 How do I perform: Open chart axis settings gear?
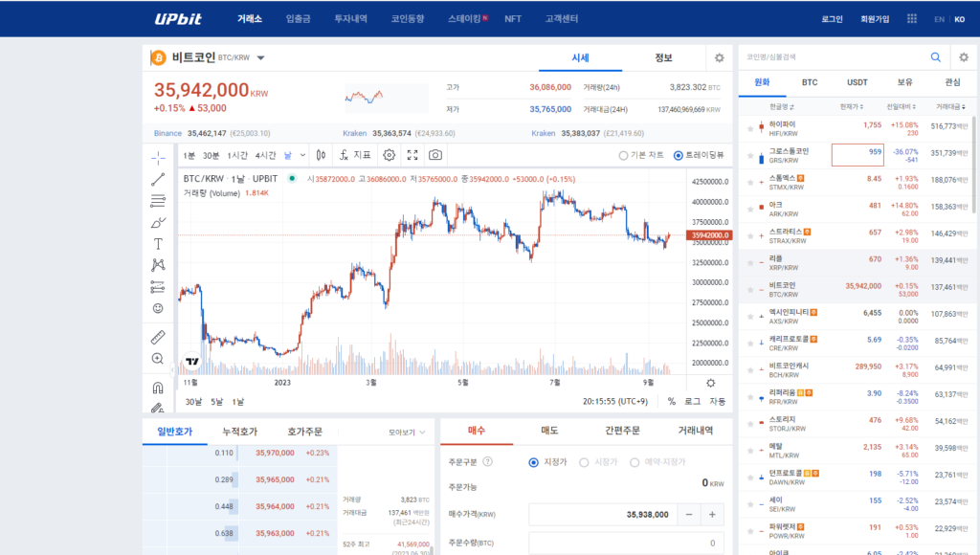coord(711,383)
